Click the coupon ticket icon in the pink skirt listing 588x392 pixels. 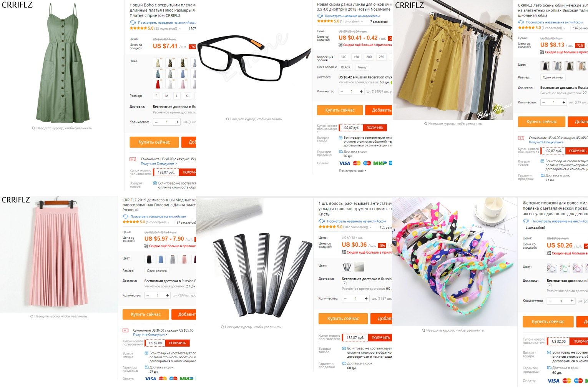(126, 330)
